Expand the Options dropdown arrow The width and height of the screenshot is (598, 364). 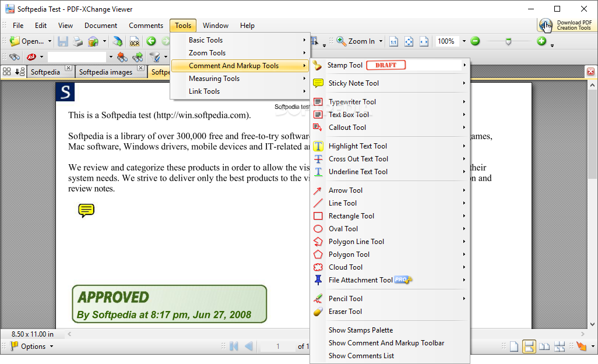tap(51, 346)
